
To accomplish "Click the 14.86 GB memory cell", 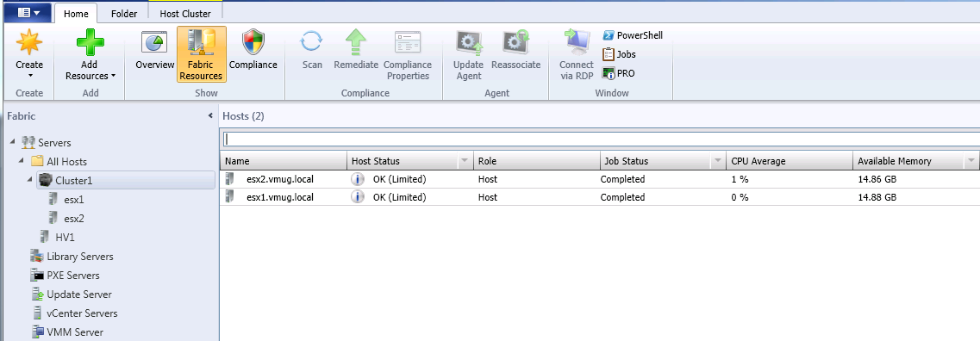I will 877,179.
